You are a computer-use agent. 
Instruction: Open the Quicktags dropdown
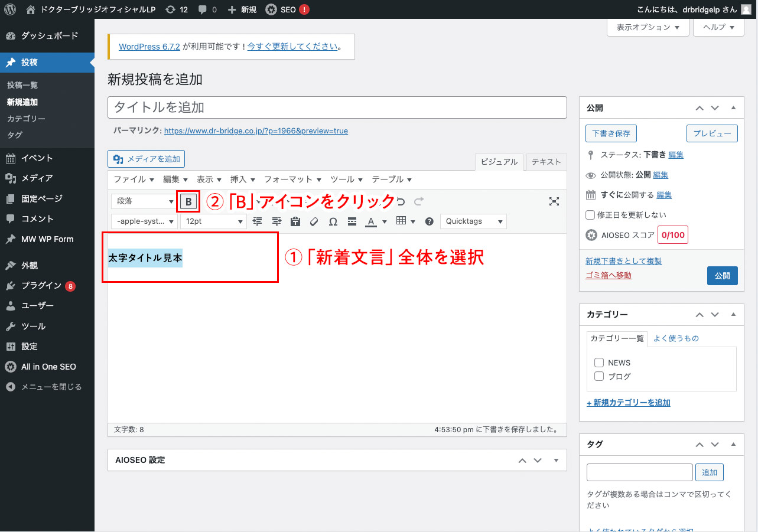click(x=473, y=221)
